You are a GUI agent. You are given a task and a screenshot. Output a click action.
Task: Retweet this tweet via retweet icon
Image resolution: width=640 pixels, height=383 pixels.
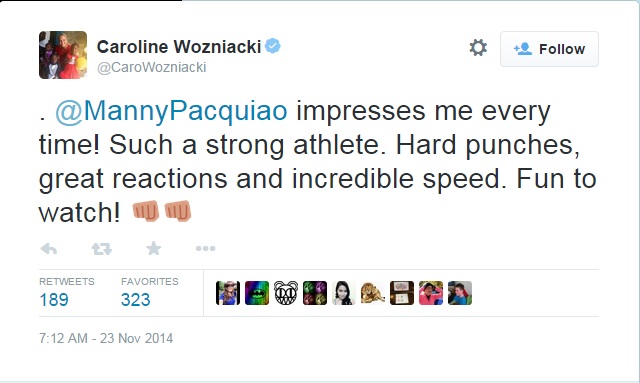101,249
